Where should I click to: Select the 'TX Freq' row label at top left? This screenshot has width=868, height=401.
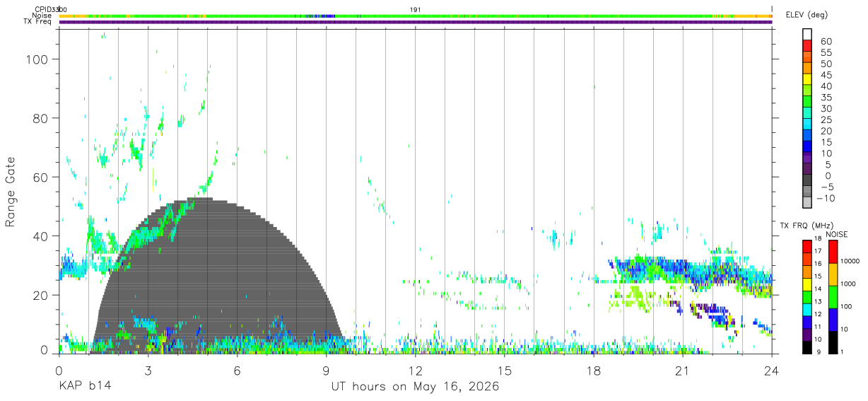38,22
